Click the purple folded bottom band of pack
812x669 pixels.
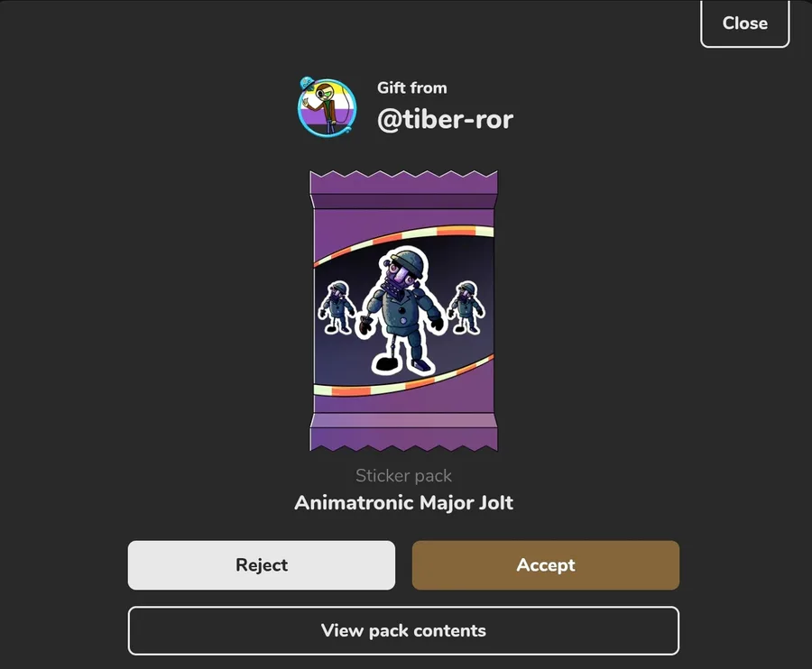point(403,419)
